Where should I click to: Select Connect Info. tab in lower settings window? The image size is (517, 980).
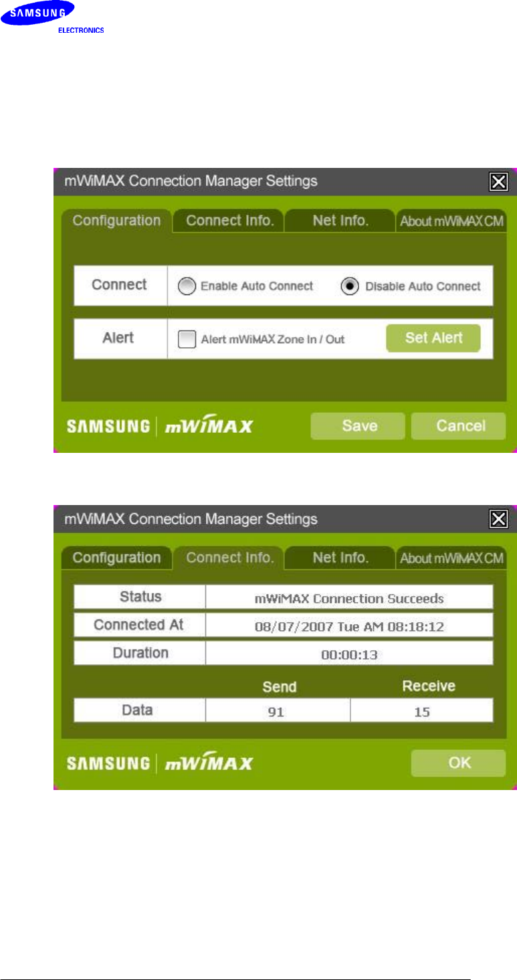[x=229, y=558]
